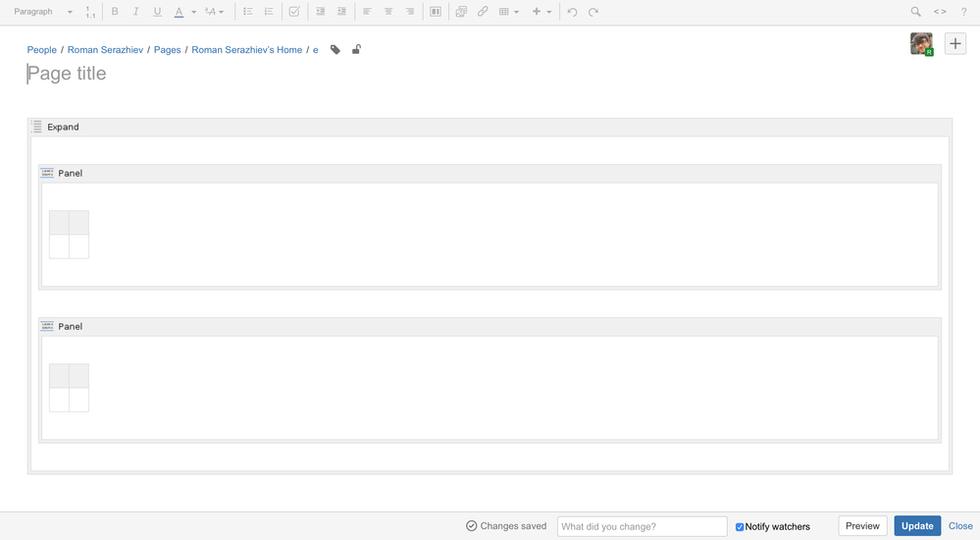Open editor help question mark

(x=963, y=12)
